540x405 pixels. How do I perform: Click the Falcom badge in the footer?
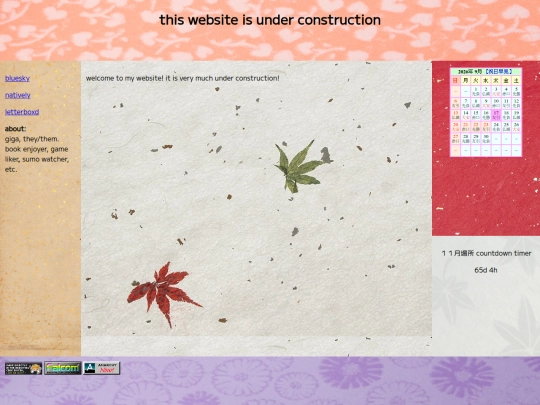coord(63,368)
